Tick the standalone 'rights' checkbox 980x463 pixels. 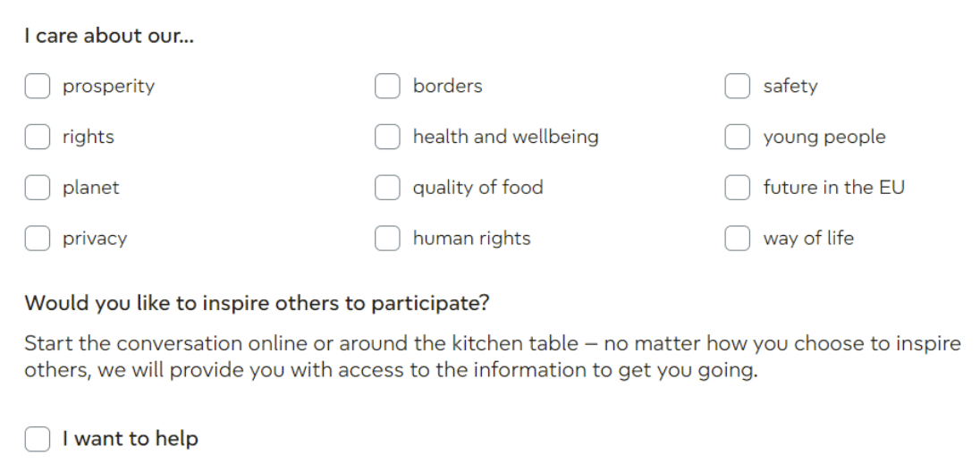[37, 137]
